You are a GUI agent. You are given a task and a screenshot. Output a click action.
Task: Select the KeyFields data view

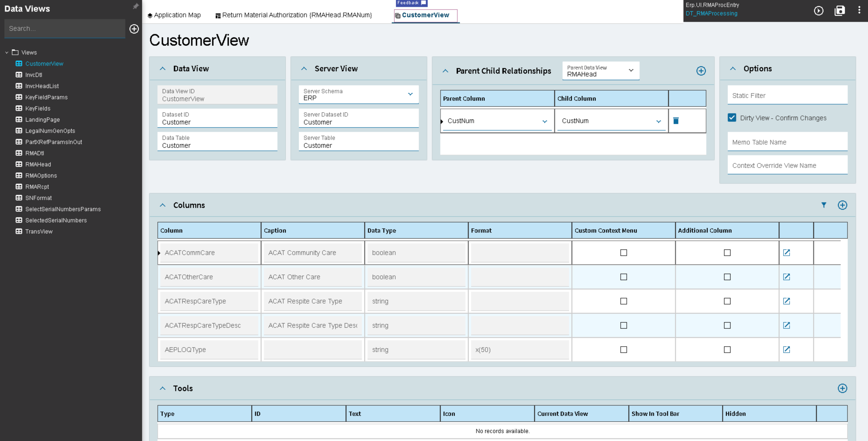click(x=38, y=109)
